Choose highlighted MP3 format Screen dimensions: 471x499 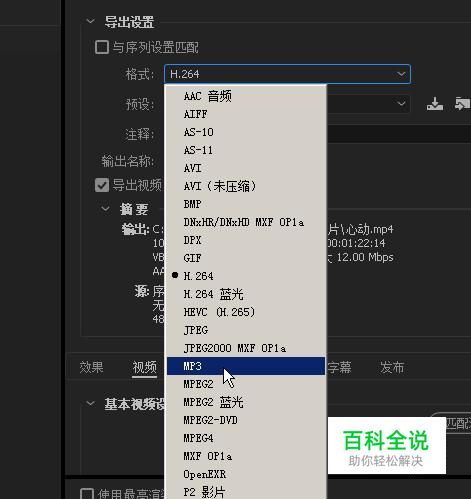[x=246, y=366]
